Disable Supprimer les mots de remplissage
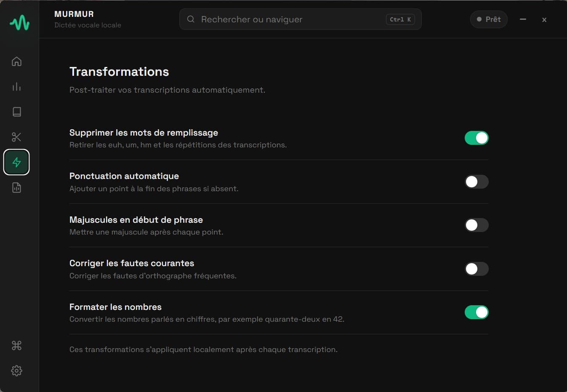 pyautogui.click(x=476, y=138)
